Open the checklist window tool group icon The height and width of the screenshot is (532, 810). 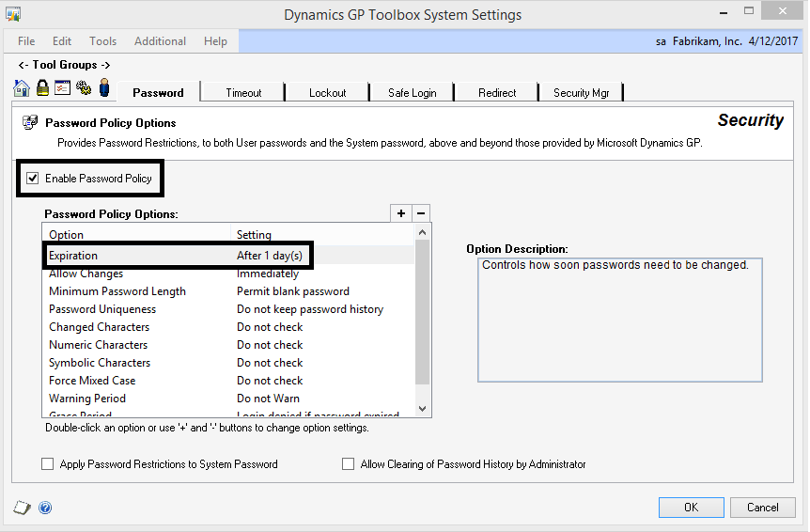click(63, 87)
